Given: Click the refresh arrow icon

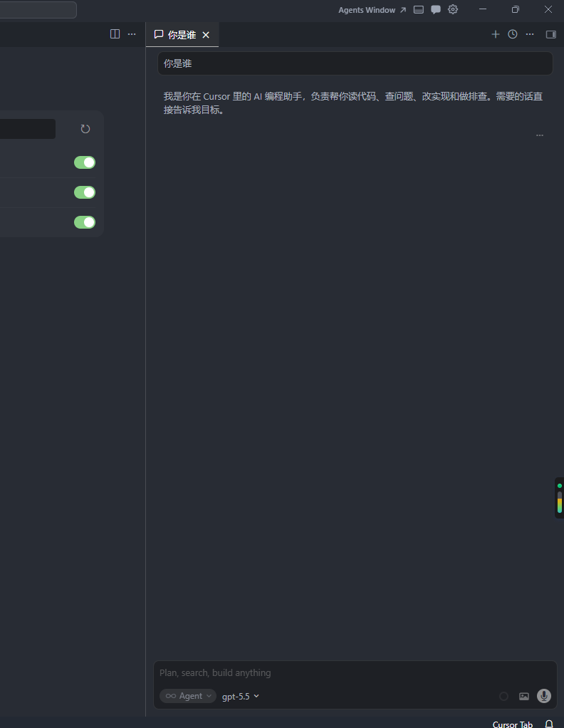Looking at the screenshot, I should 85,129.
